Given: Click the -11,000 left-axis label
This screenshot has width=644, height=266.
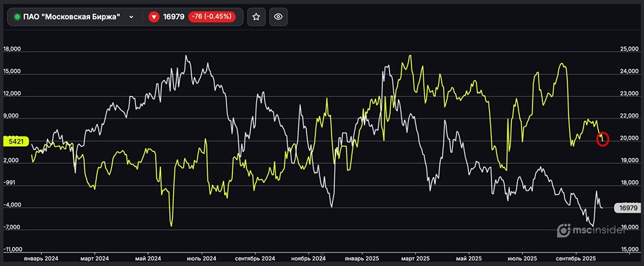Looking at the screenshot, I should click(x=13, y=250).
